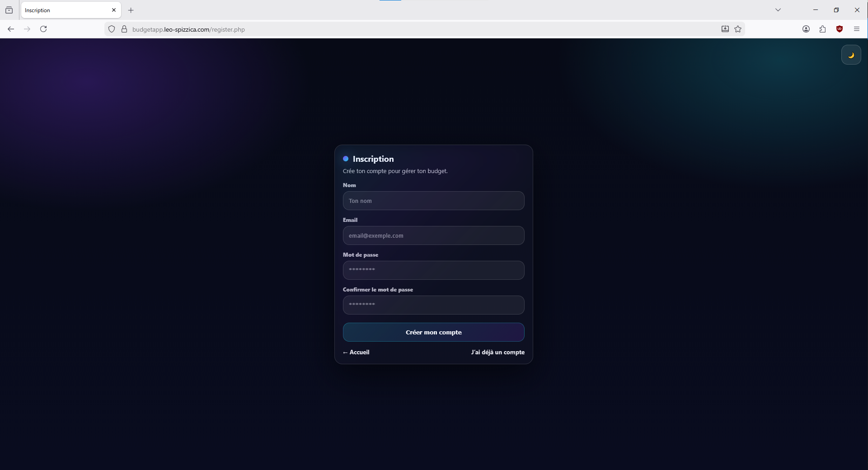
Task: Open a new tab with plus button
Action: [x=131, y=10]
